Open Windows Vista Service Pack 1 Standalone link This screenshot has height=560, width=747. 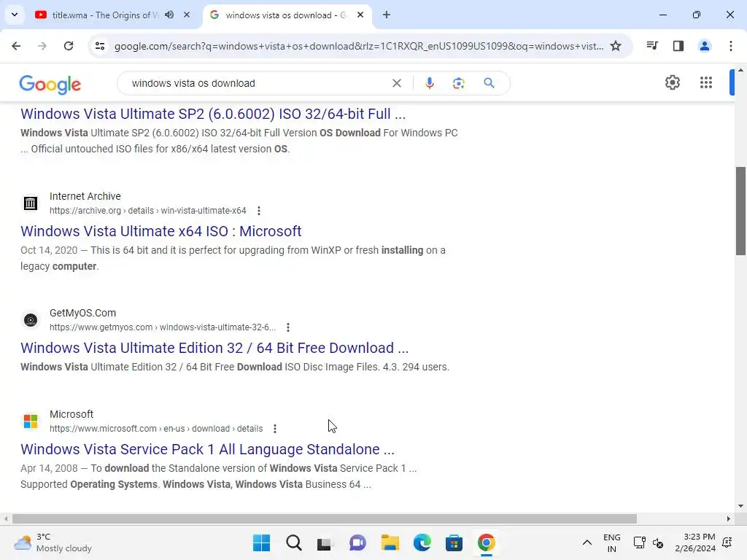coord(207,449)
